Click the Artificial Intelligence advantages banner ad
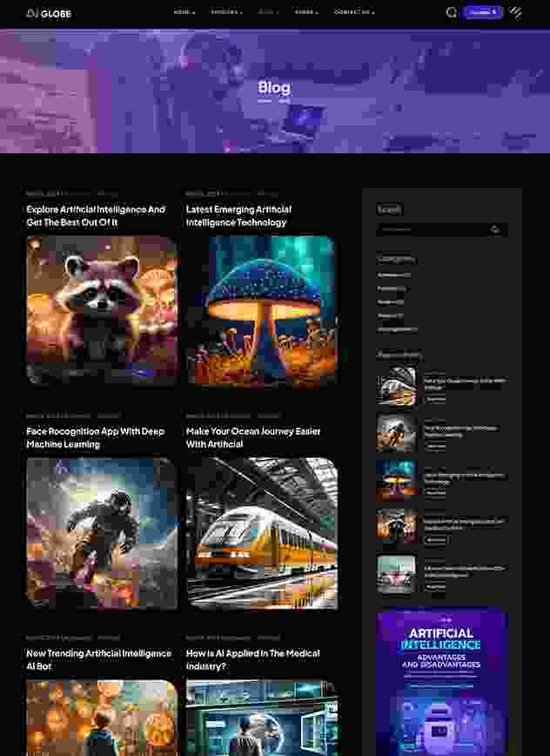550x756 pixels. pos(441,681)
